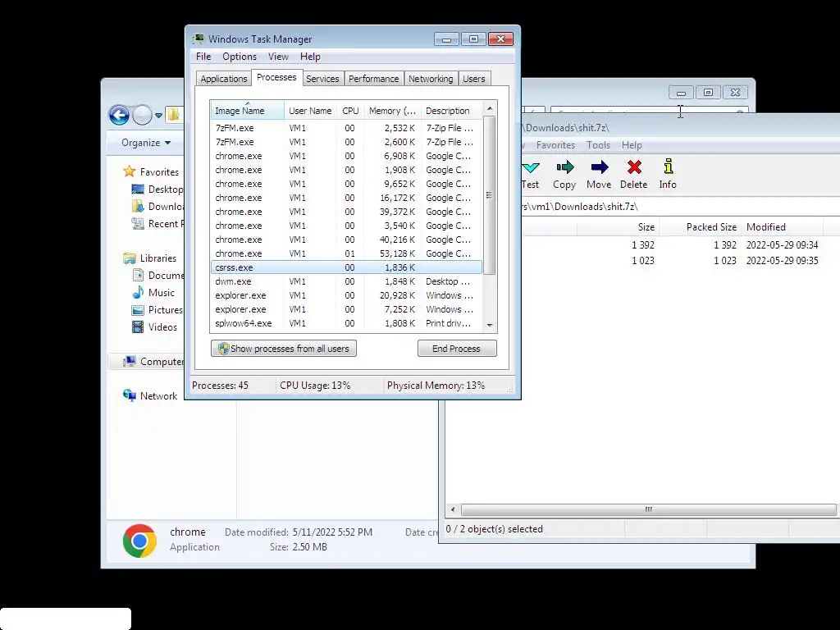Sort 7-Zip files by Size column
Image resolution: width=840 pixels, height=630 pixels.
click(618, 227)
